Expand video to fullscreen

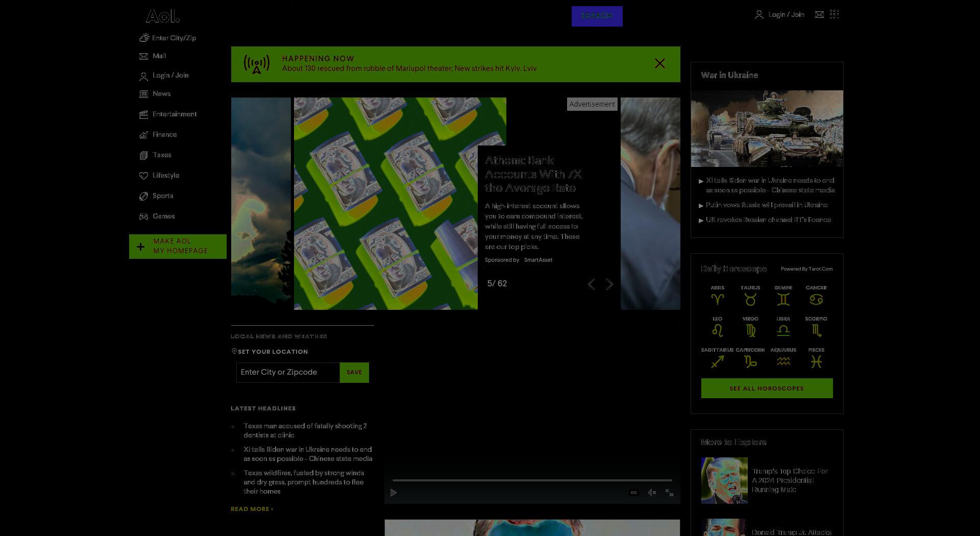(669, 493)
